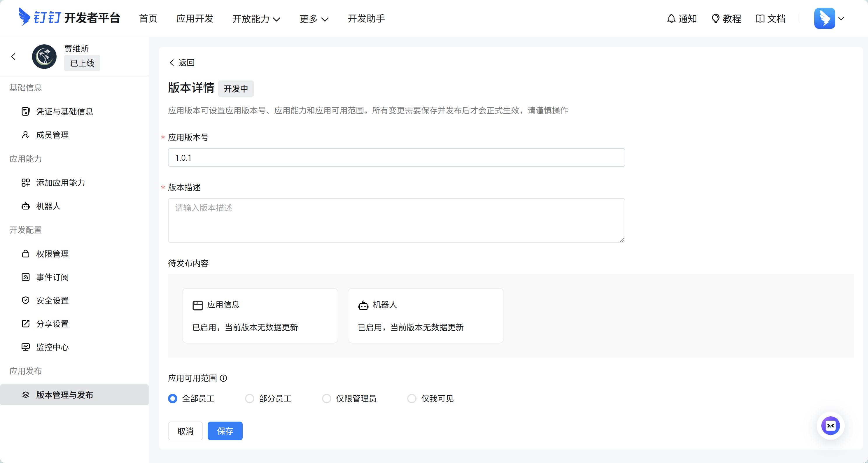Open the account avatar dropdown arrow
This screenshot has height=463, width=868.
[x=841, y=19]
